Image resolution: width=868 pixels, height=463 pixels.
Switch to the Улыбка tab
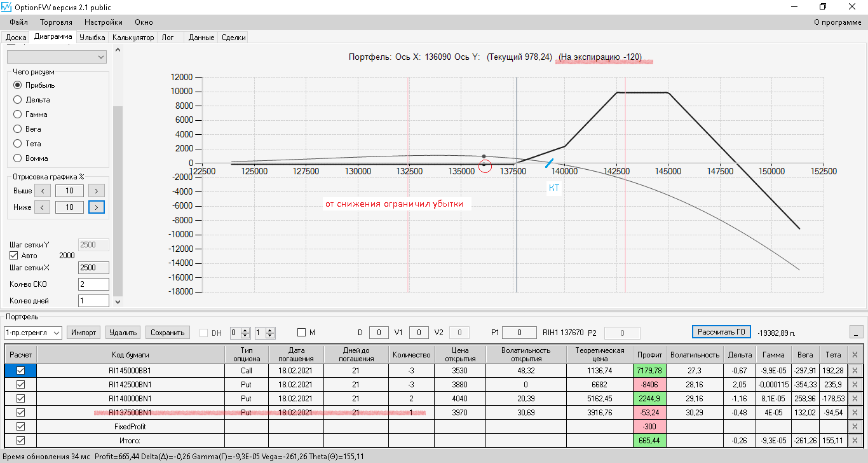(x=93, y=38)
